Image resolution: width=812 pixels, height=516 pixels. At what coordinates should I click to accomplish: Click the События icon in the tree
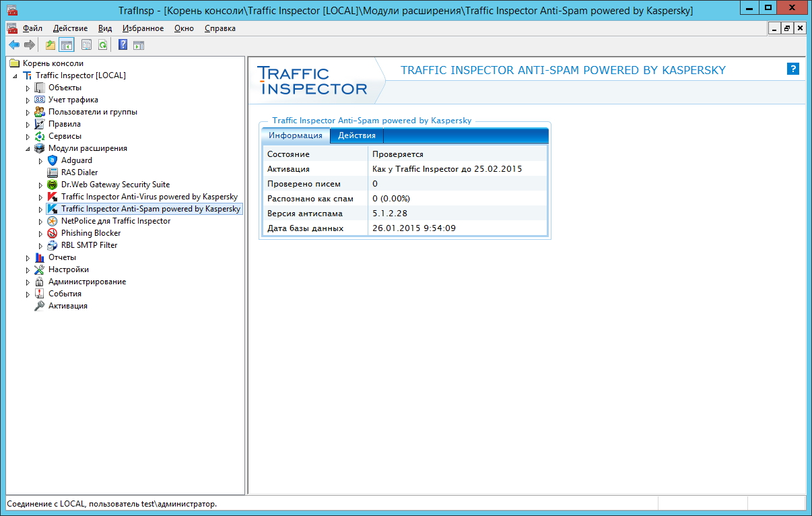pyautogui.click(x=40, y=294)
